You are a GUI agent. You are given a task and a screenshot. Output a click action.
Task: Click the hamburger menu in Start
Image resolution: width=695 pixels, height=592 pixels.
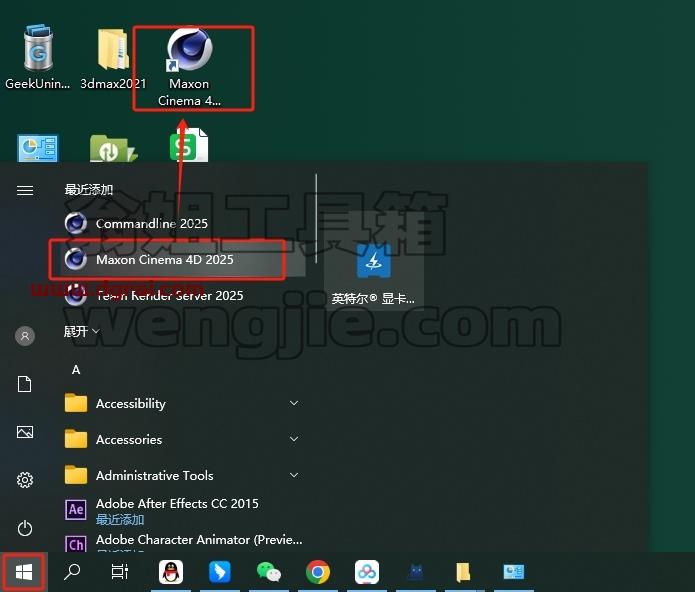click(25, 191)
